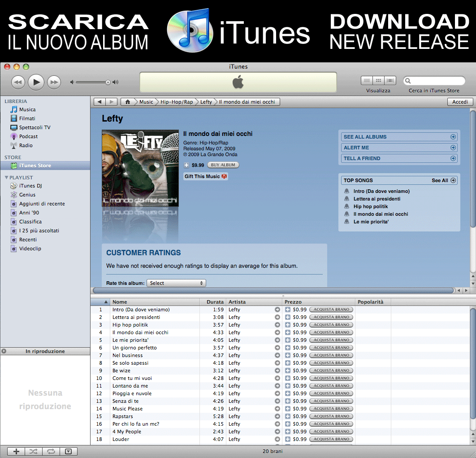The image size is (476, 458).
Task: Open Radio in the sidebar
Action: 26,145
